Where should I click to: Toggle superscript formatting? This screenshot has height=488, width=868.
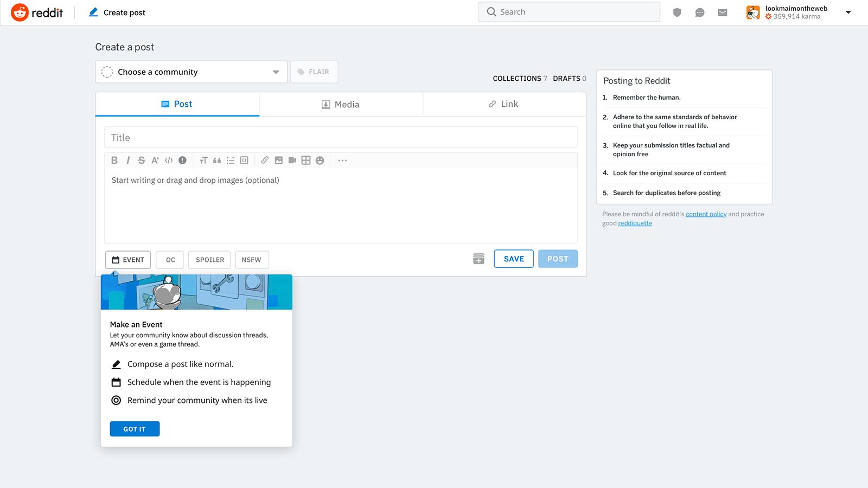[x=155, y=160]
